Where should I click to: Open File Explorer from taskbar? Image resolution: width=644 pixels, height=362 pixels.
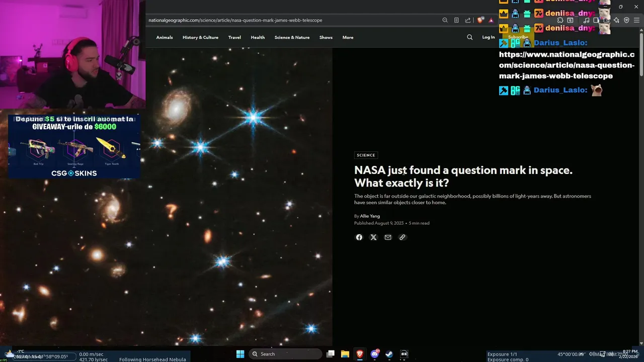tap(345, 354)
